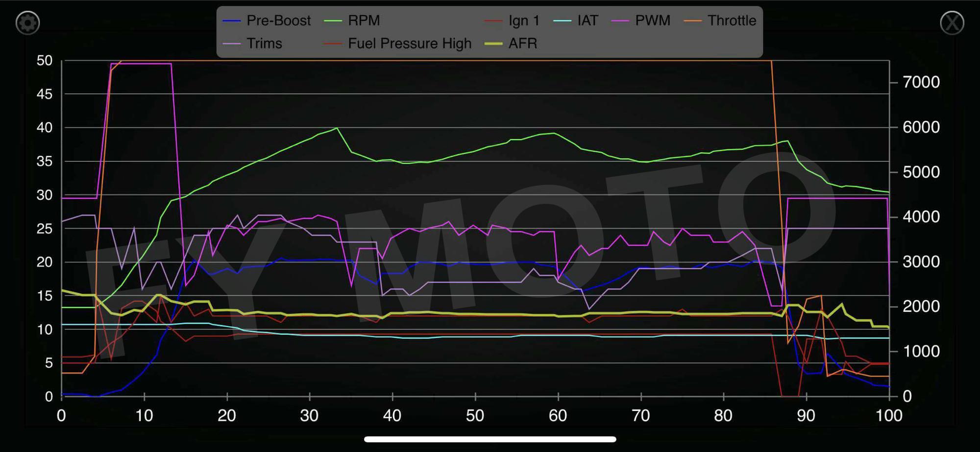Click the yellow AFR legend line swatch
980x452 pixels.
click(x=493, y=44)
